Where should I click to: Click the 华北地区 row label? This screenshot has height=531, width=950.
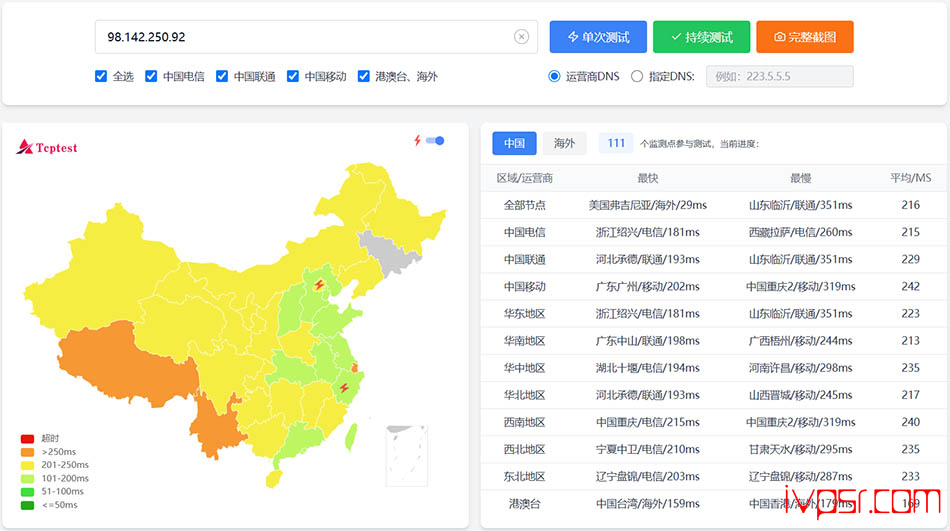[x=524, y=395]
